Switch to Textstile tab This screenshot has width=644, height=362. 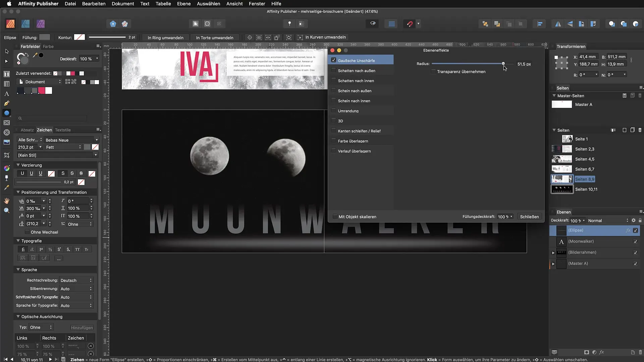coord(63,130)
